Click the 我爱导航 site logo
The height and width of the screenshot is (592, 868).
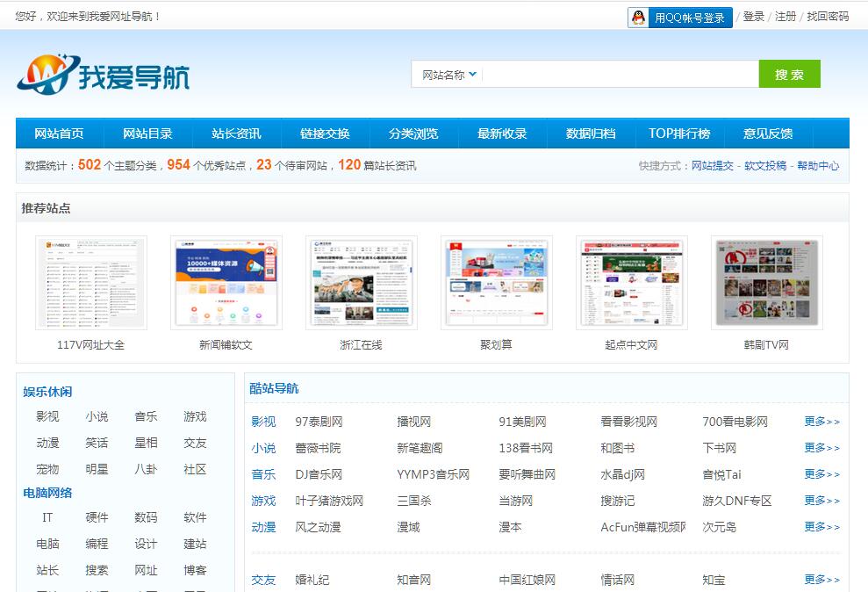(x=103, y=76)
